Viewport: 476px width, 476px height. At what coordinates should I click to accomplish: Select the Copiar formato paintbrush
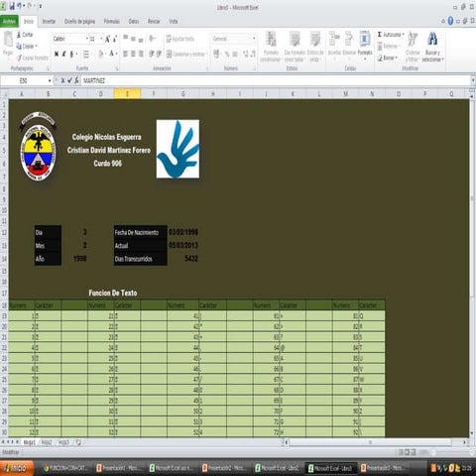[33, 58]
